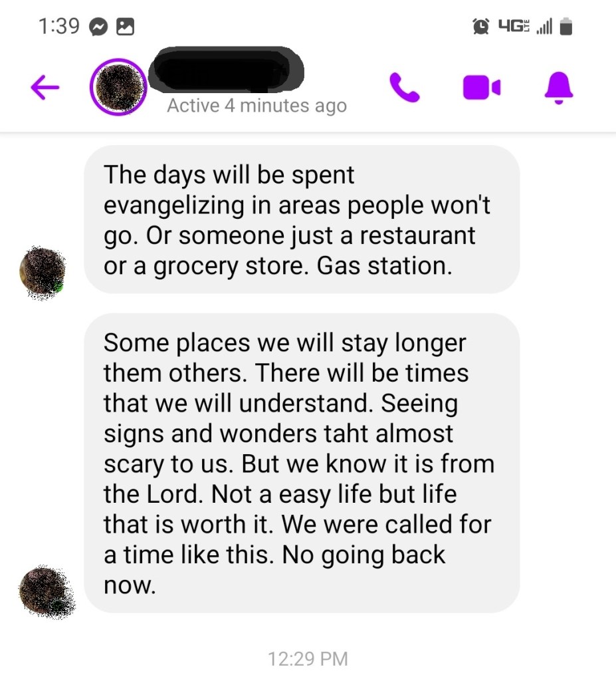Tap the sender avatar beside the second message
The image size is (616, 681).
click(x=47, y=591)
